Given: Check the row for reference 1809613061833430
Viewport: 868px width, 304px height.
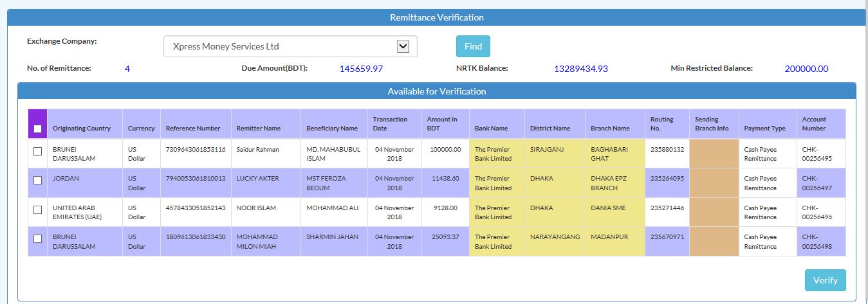Looking at the screenshot, I should coord(37,238).
